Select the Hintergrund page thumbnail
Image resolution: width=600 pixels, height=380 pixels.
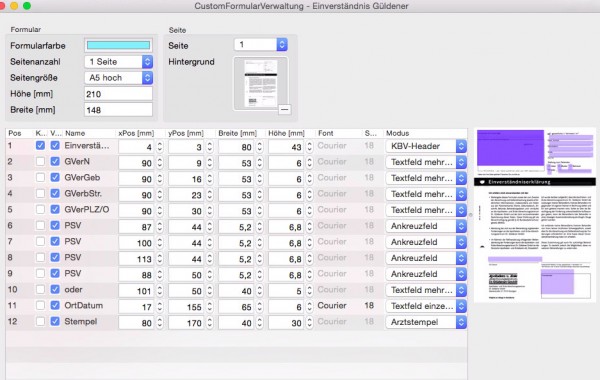(x=261, y=83)
